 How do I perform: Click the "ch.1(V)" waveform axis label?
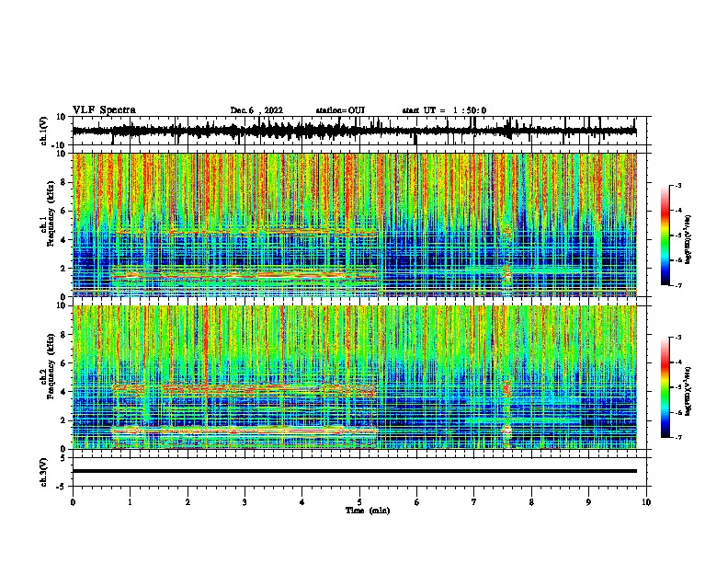(43, 131)
